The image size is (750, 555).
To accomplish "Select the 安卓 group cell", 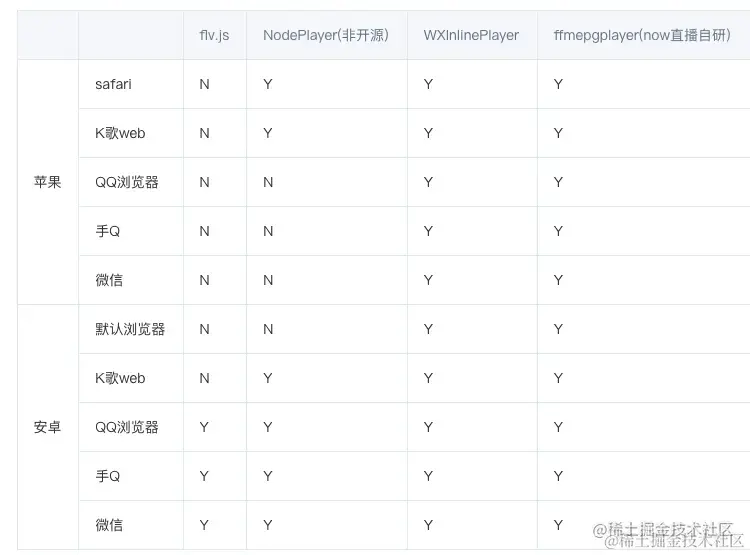I will pyautogui.click(x=47, y=427).
